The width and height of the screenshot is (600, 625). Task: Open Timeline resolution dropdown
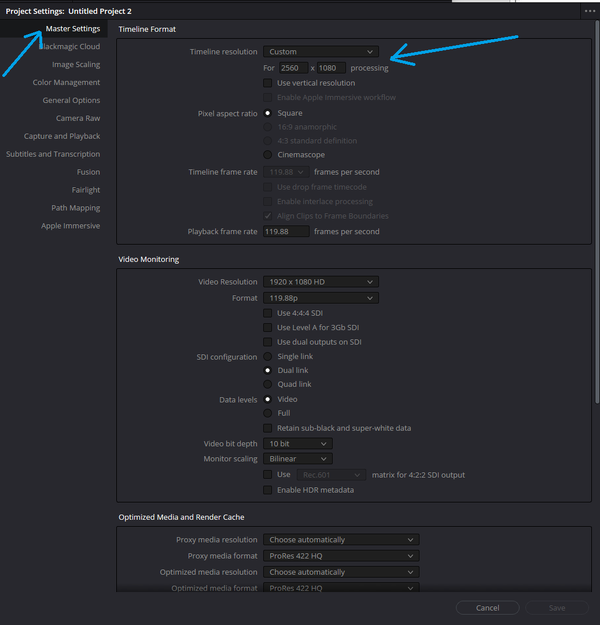(x=320, y=51)
